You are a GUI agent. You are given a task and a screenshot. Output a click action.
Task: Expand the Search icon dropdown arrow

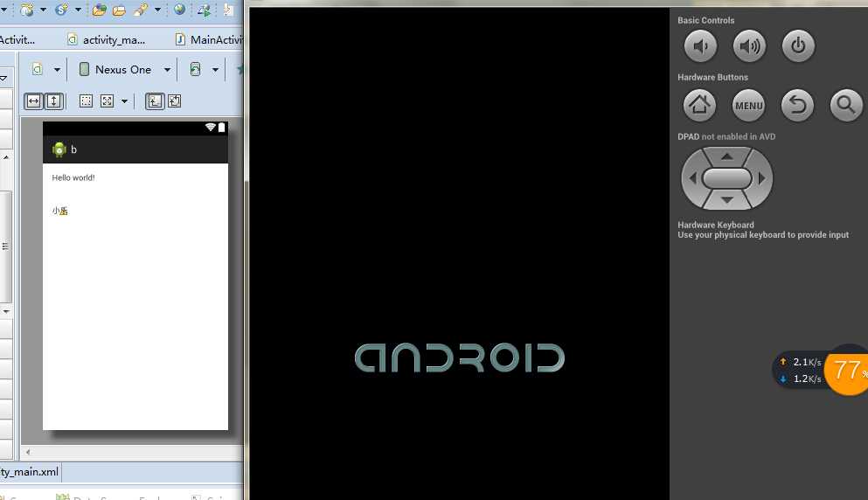point(157,10)
